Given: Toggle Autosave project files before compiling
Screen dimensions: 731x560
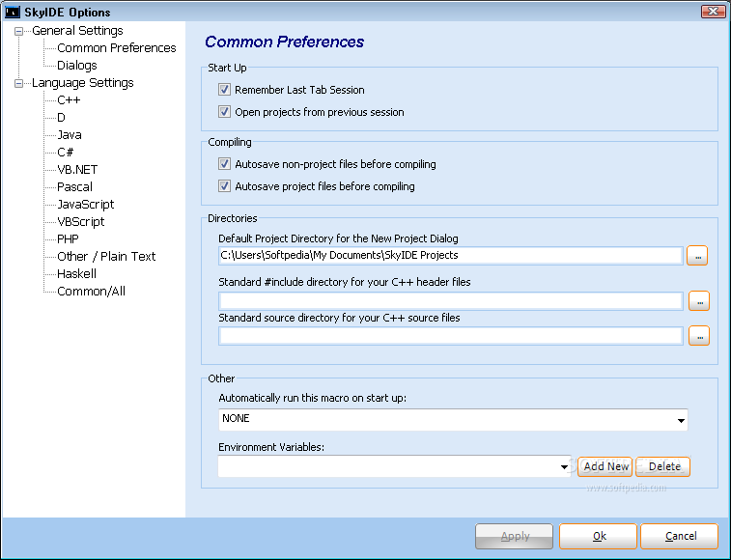Looking at the screenshot, I should (224, 186).
